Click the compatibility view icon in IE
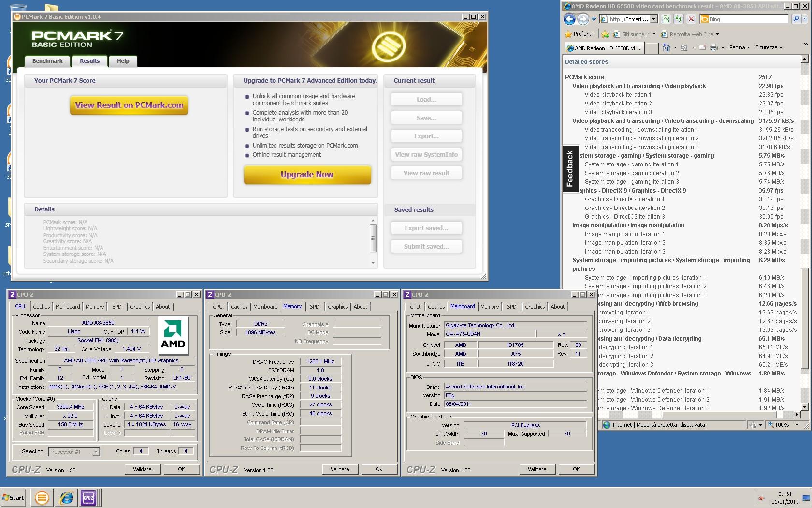The width and height of the screenshot is (812, 508). coord(666,19)
